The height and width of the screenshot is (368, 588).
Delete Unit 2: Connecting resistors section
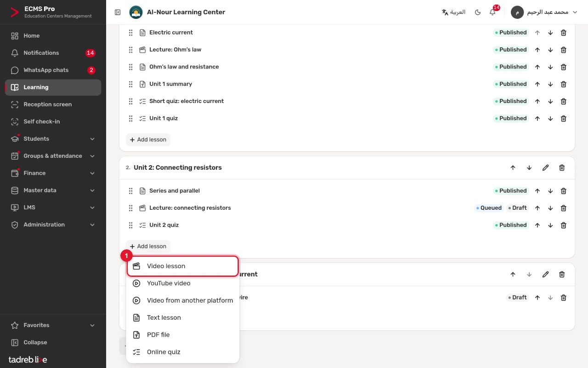pos(562,168)
